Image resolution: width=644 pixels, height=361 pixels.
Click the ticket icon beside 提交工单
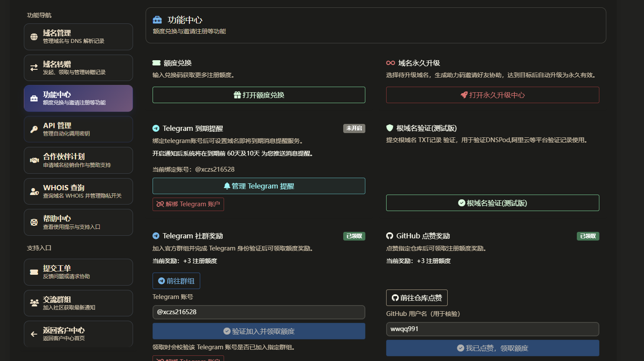34,272
